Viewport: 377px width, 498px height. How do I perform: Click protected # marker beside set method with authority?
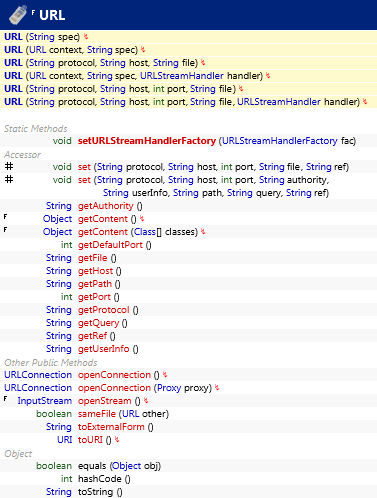(9, 179)
